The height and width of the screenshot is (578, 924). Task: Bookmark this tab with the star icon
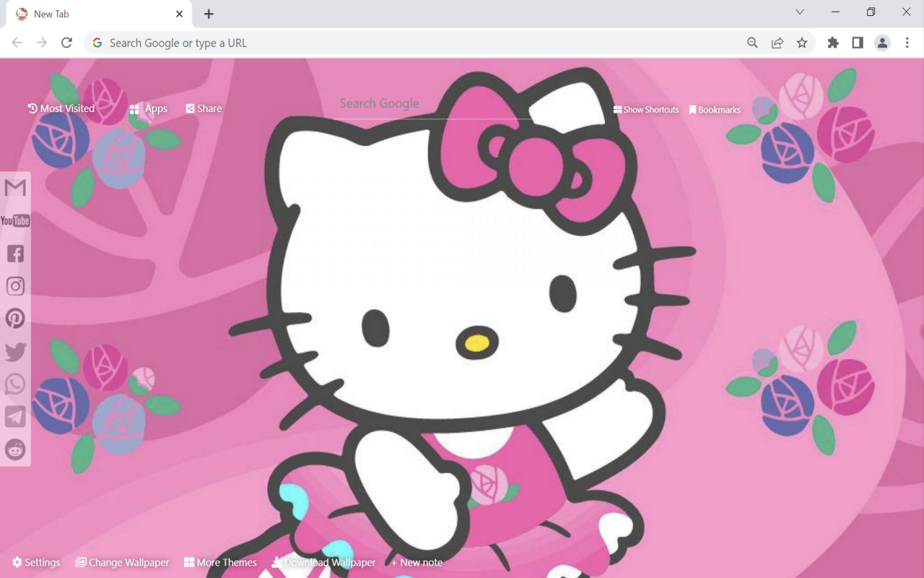(x=802, y=43)
